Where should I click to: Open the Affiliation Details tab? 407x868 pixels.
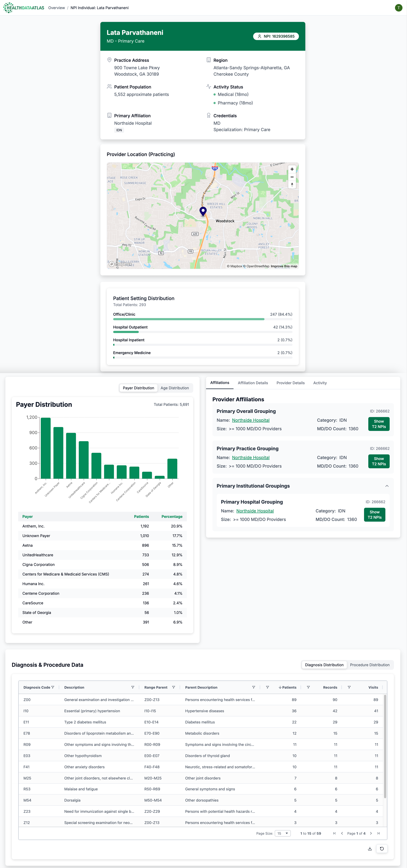tap(253, 383)
